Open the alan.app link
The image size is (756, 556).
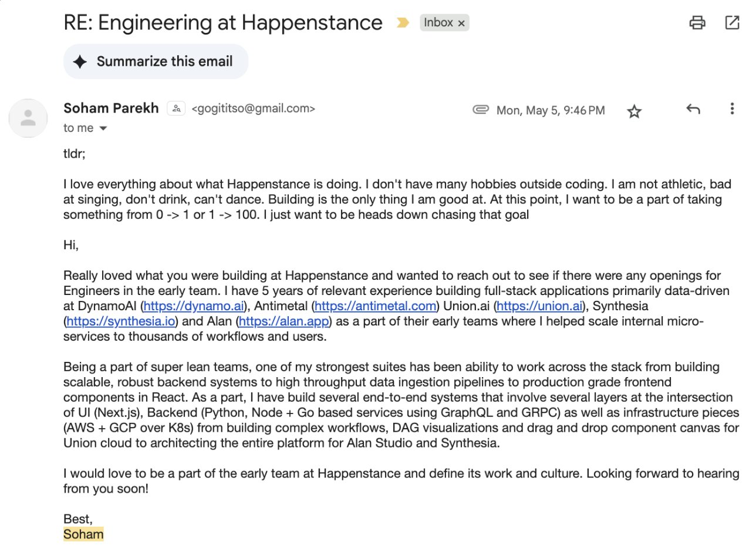(284, 321)
